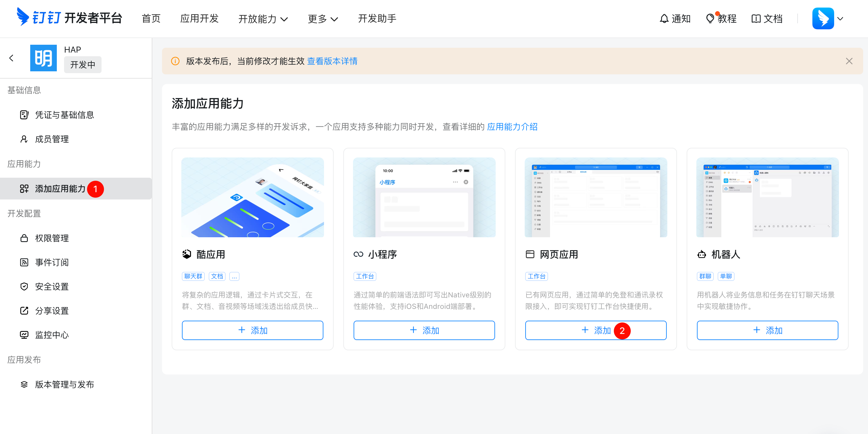Go to 应用开发 in top navigation
This screenshot has width=868, height=434.
[199, 18]
